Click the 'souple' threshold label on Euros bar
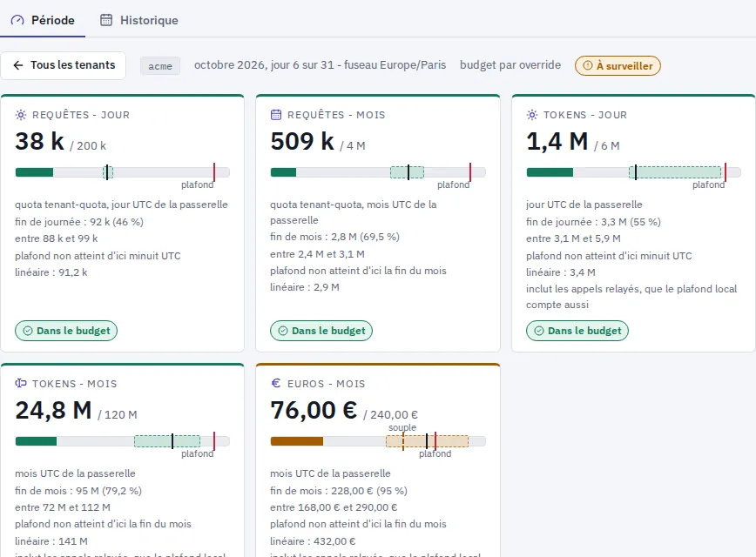The width and height of the screenshot is (756, 557). click(402, 427)
